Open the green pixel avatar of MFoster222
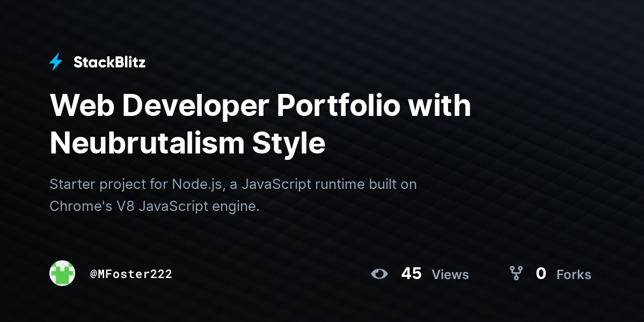The width and height of the screenshot is (644, 322). [62, 273]
